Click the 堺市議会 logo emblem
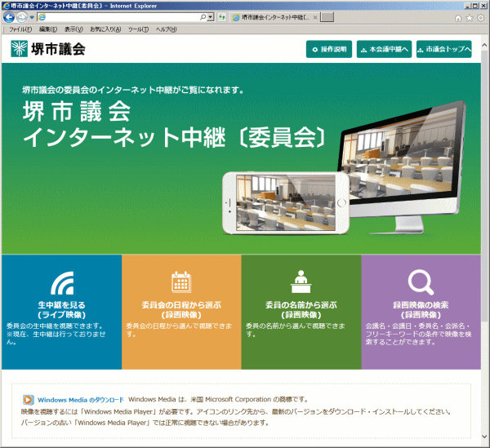Screen dimensions: 490x448 (x=19, y=49)
